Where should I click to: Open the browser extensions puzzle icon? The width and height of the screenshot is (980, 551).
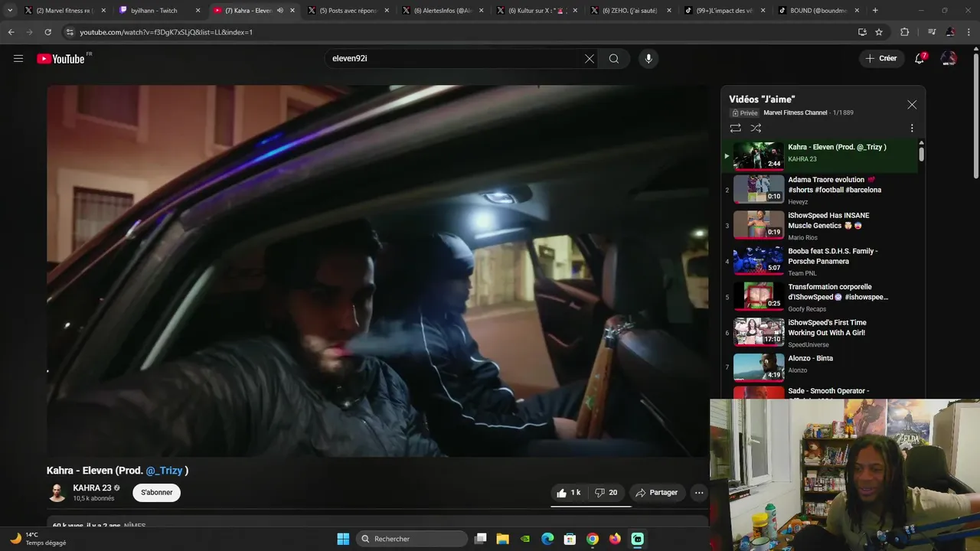(x=905, y=32)
